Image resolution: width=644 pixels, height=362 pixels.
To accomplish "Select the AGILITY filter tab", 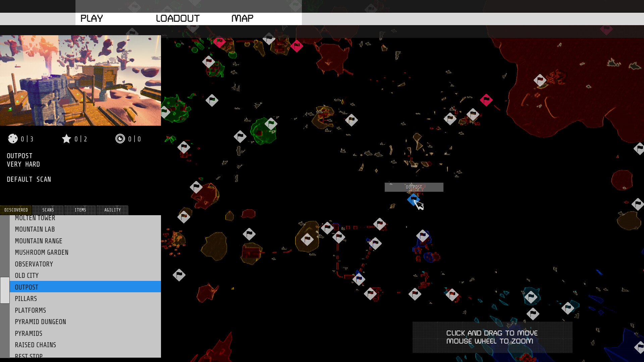I will 112,209.
